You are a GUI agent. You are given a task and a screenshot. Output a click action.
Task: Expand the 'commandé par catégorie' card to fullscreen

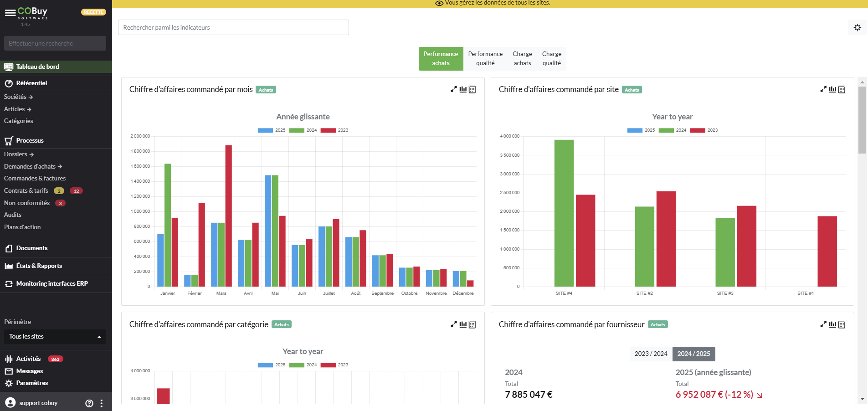(454, 324)
